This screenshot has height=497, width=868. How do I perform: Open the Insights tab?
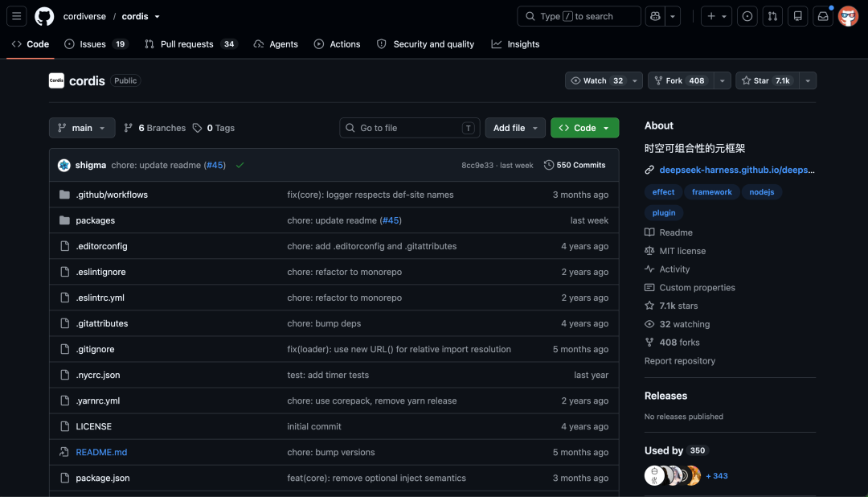(x=515, y=43)
